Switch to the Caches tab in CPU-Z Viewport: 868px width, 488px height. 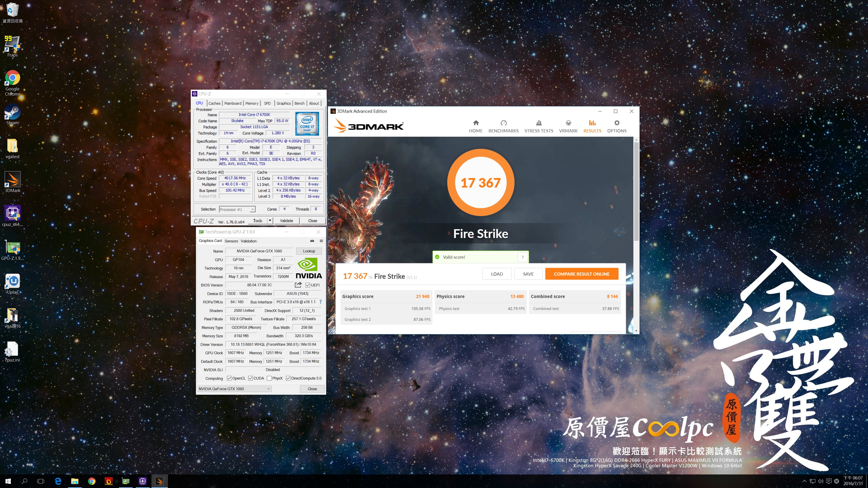[x=214, y=103]
